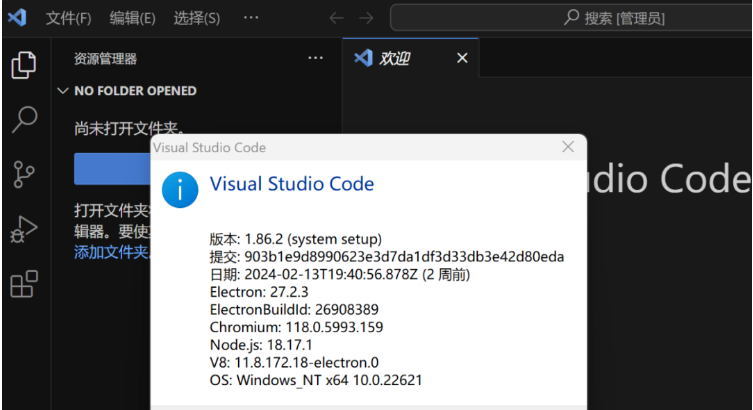Close the 欢迎 tab
This screenshot has width=753, height=410.
click(x=462, y=58)
